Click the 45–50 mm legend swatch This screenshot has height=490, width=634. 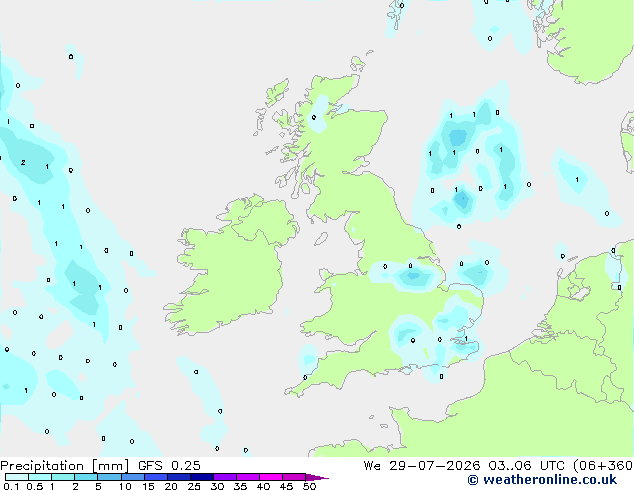coord(294,477)
